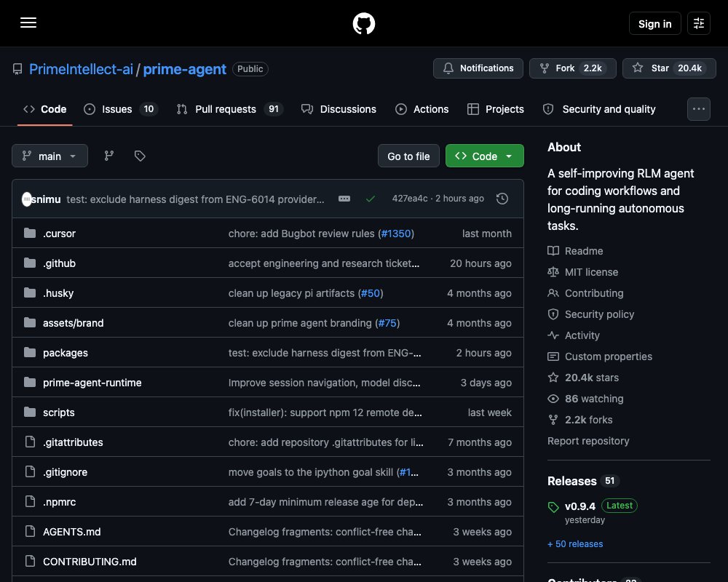
Task: Expand the commit message ellipsis
Action: point(344,199)
